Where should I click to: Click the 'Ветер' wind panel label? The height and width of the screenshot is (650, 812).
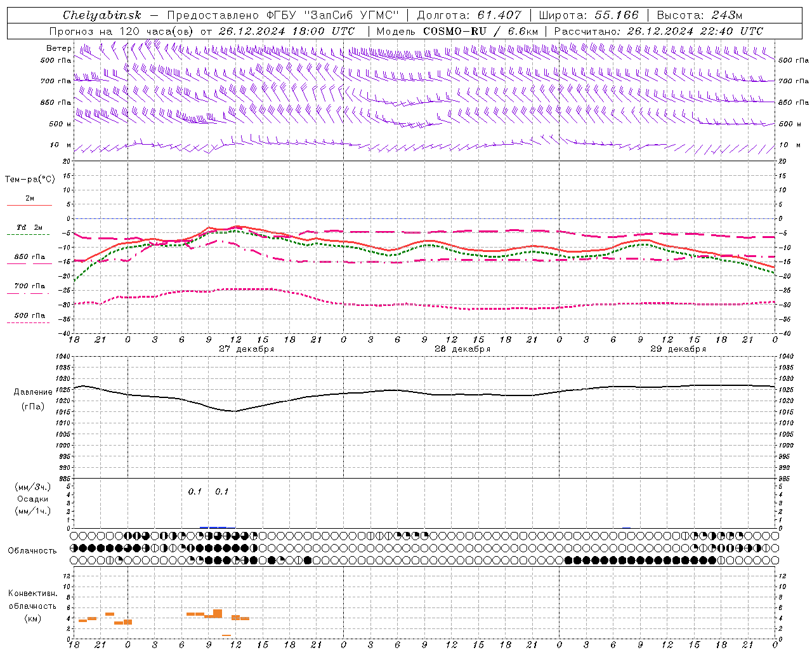[58, 48]
